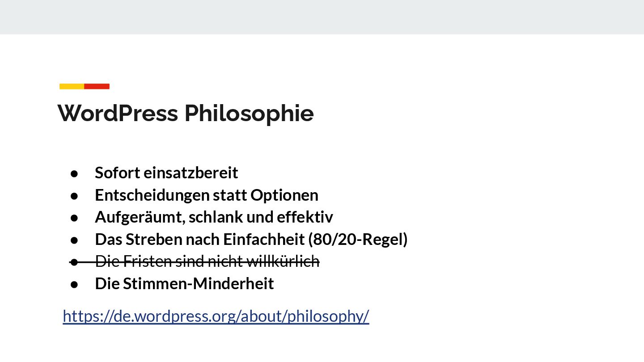Click the bullet dot before "Die Stimmen-Minderheit"
This screenshot has height=362, width=644.
(75, 284)
